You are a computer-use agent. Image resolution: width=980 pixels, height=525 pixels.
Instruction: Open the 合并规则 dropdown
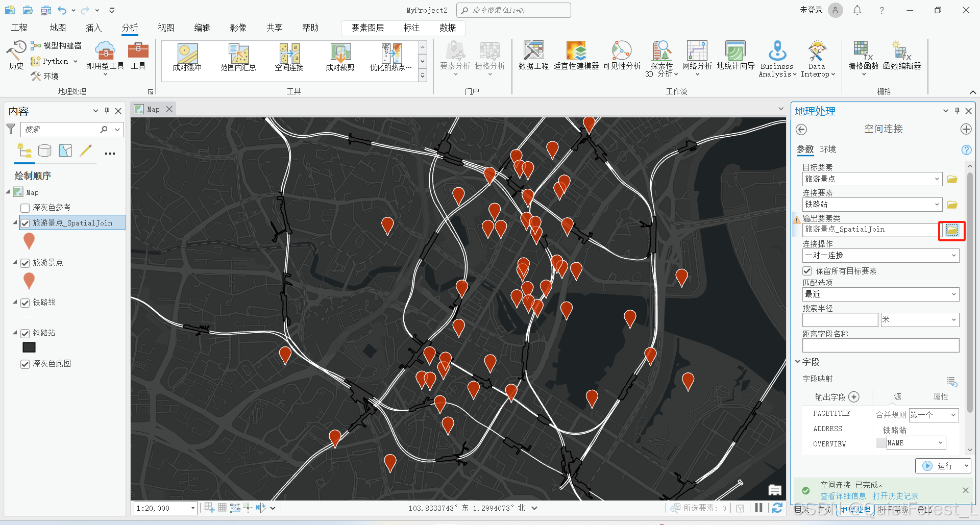click(934, 415)
